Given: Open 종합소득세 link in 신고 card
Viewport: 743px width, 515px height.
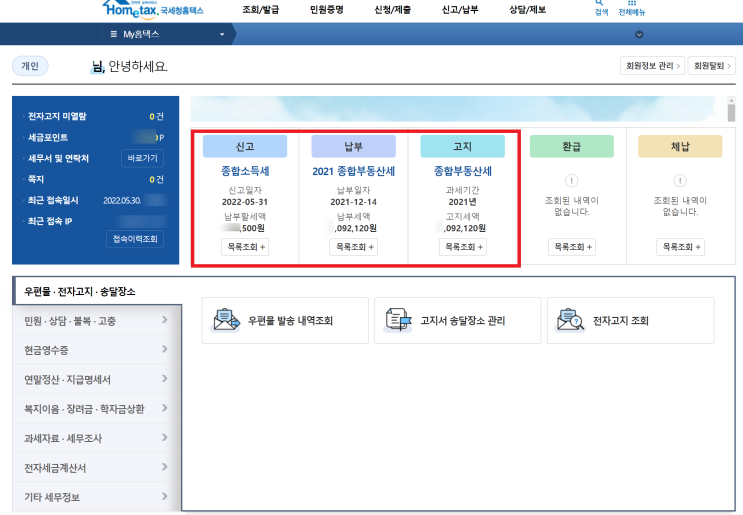Looking at the screenshot, I should coord(245,171).
